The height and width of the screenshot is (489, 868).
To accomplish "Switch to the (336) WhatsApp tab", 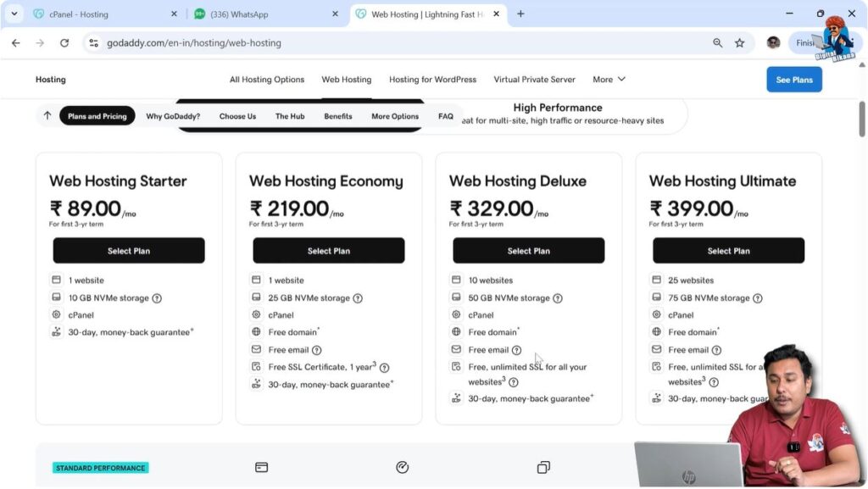I will point(265,14).
